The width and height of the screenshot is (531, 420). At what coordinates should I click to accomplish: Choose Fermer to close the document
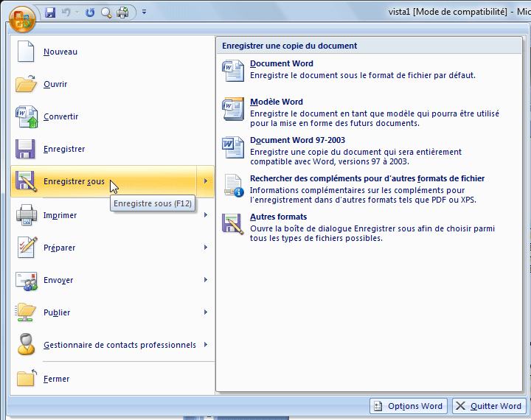(112, 379)
